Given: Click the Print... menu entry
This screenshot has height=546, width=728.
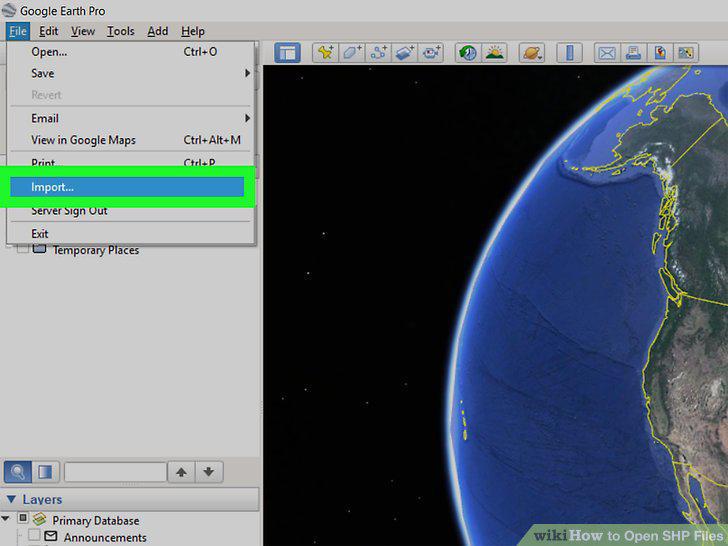Looking at the screenshot, I should (x=131, y=162).
